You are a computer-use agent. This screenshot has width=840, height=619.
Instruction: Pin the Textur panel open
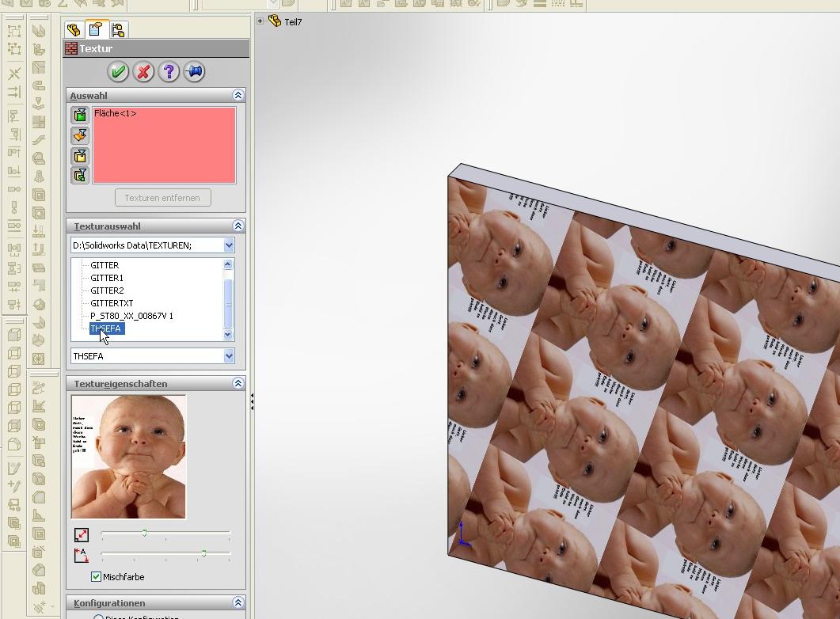tap(194, 72)
